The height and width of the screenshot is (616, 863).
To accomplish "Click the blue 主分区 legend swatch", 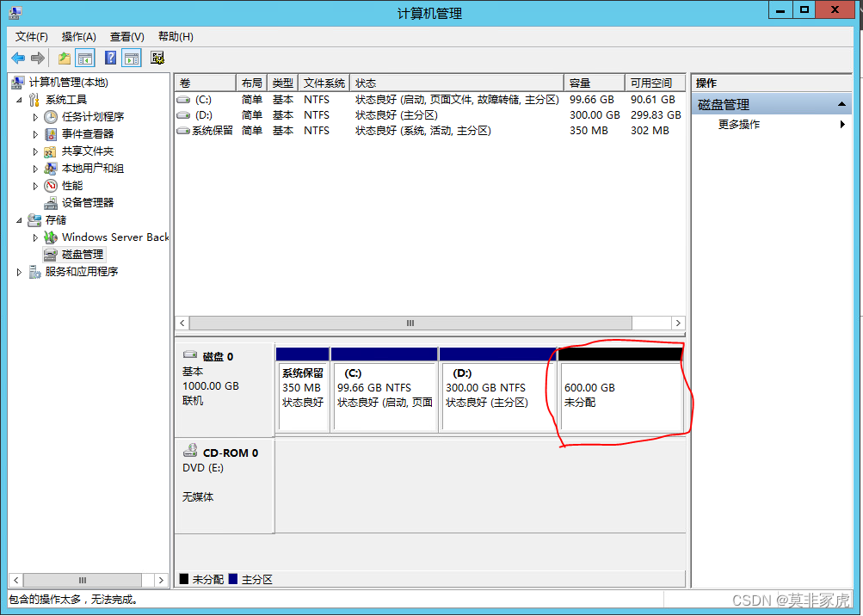I will 233,579.
